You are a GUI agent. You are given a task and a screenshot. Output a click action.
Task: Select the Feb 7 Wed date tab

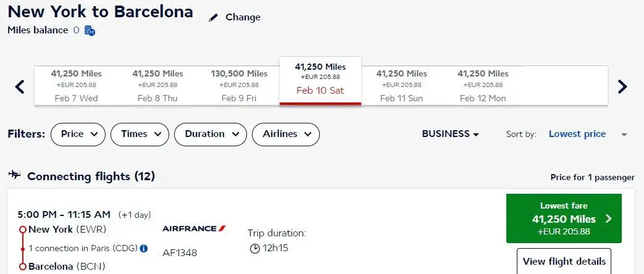(76, 85)
